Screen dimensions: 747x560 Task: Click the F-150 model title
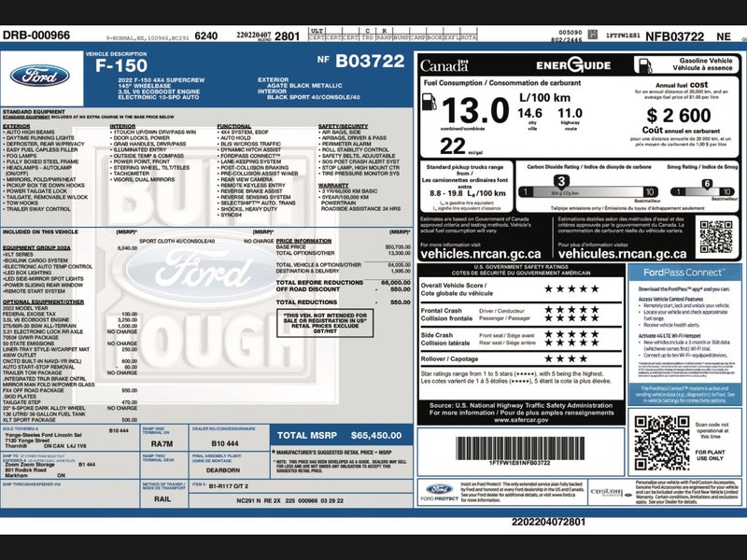click(121, 65)
